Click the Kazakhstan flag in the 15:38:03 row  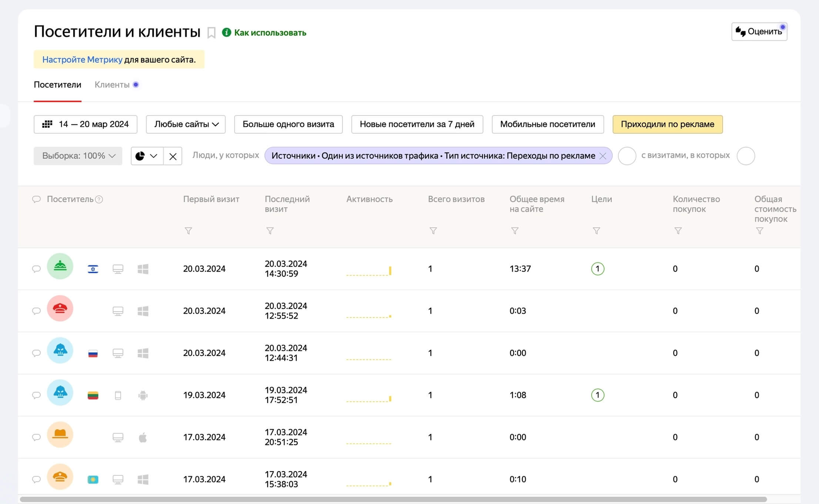tap(93, 480)
